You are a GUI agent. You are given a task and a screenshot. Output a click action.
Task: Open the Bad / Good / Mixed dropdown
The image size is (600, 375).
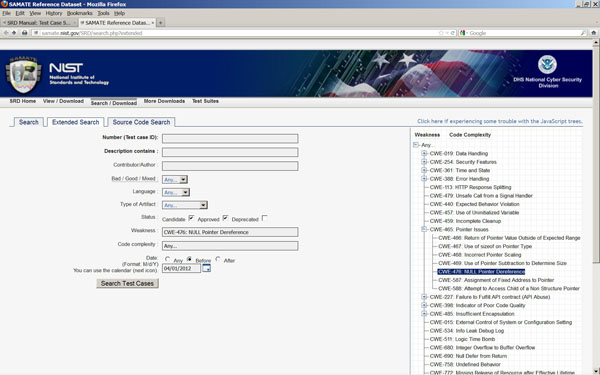pos(175,179)
